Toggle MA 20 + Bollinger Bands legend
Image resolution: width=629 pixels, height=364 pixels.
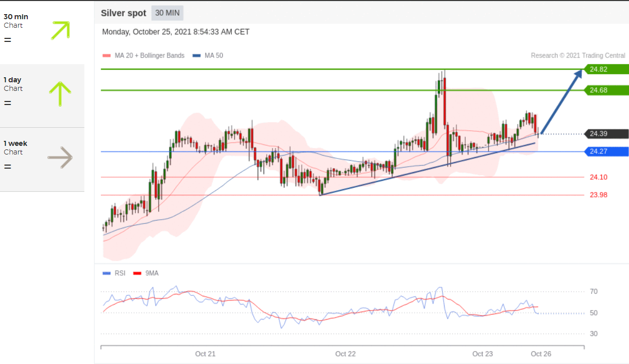143,56
